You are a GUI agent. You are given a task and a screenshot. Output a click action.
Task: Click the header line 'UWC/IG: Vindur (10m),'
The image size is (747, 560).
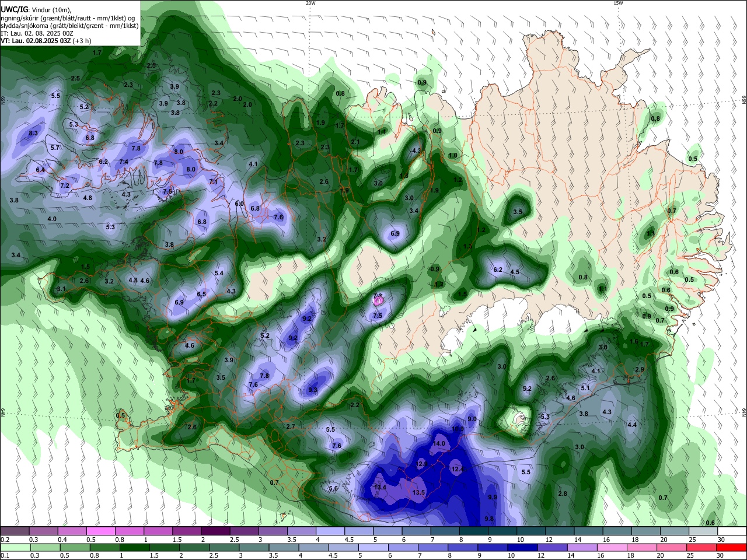click(x=36, y=10)
